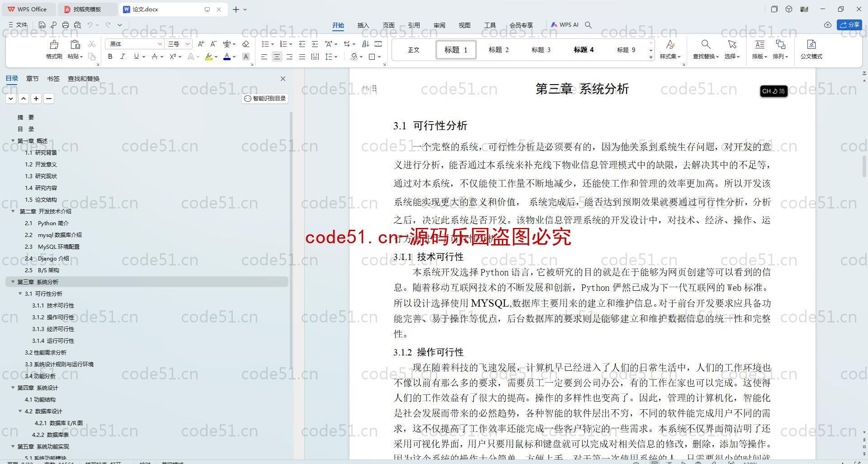Open the numbered list dropdown arrow
This screenshot has height=464, width=868.
pos(290,44)
